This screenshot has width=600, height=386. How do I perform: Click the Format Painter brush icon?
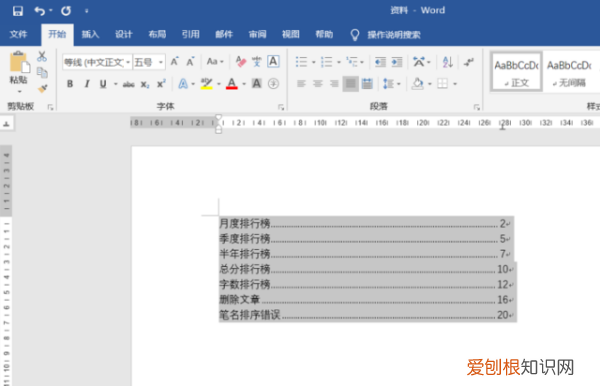click(42, 88)
